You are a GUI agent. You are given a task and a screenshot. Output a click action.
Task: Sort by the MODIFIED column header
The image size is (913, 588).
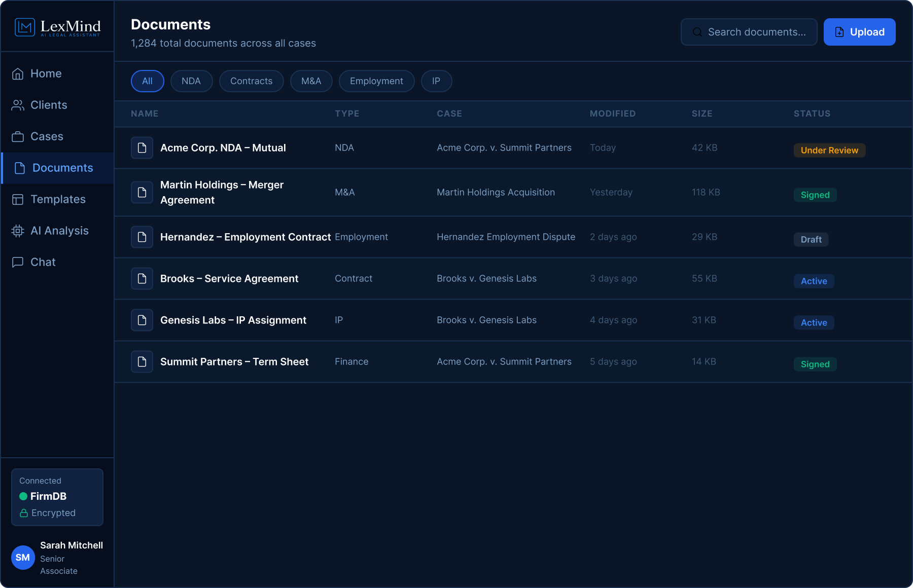click(x=613, y=114)
